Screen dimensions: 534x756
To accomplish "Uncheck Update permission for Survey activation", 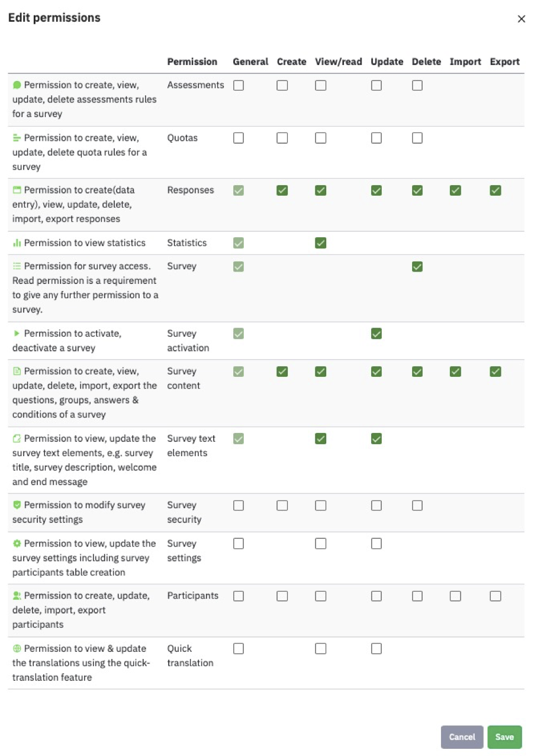I will tap(377, 334).
